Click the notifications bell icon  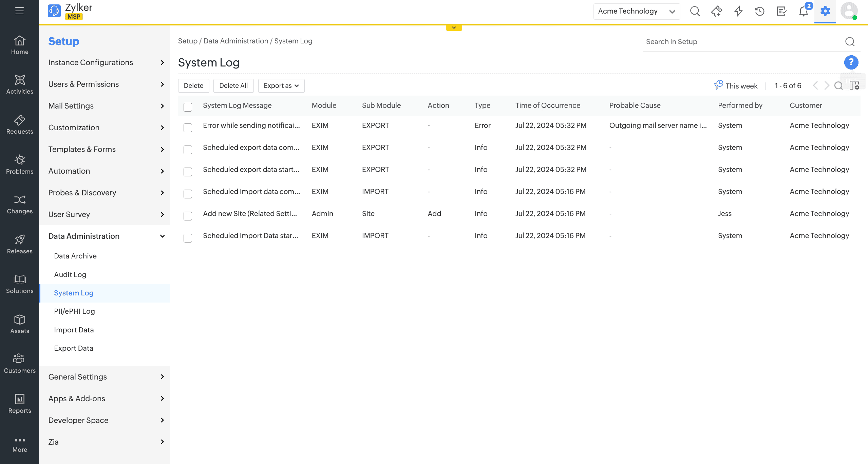click(x=803, y=12)
